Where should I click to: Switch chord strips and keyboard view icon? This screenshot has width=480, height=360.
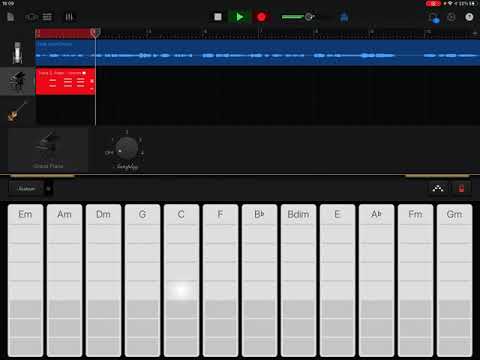(x=438, y=189)
